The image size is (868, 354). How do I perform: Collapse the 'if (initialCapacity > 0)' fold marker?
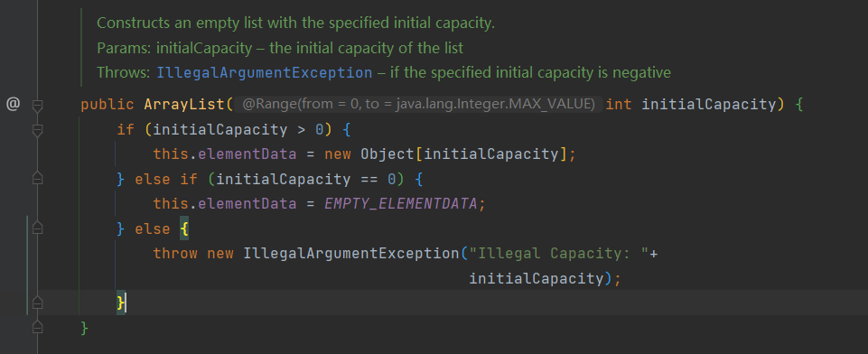(38, 130)
